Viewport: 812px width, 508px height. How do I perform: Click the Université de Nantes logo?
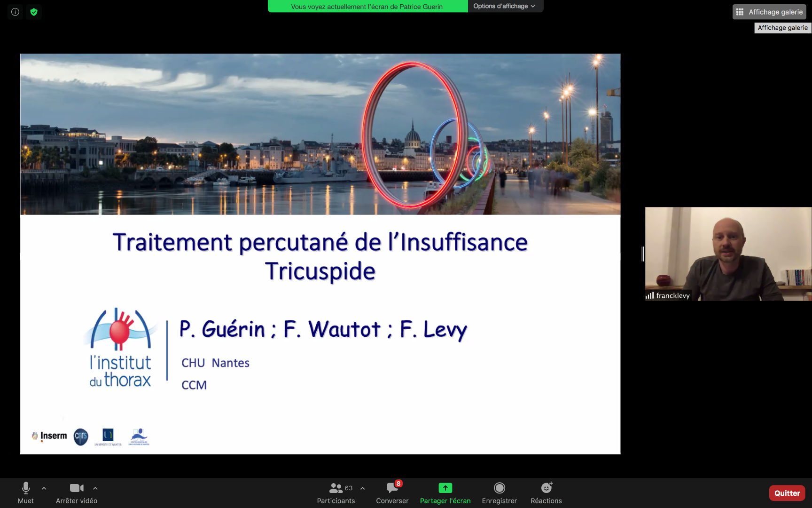point(108,437)
